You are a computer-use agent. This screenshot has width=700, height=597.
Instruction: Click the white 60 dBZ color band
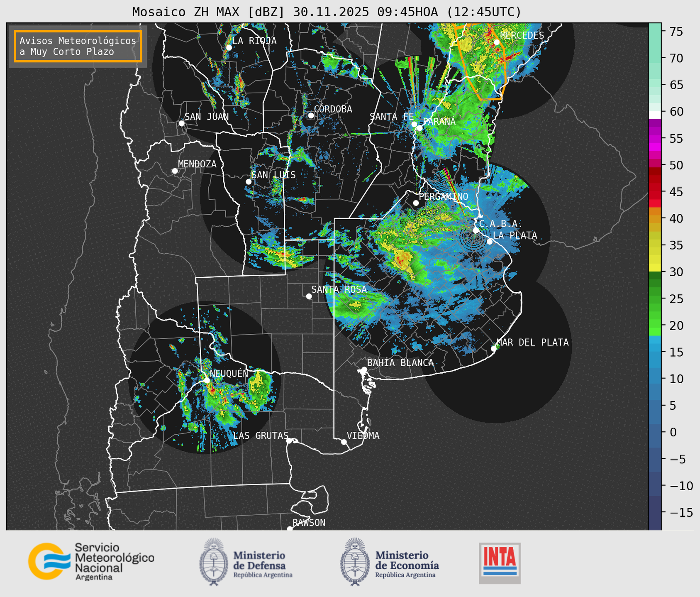point(655,115)
